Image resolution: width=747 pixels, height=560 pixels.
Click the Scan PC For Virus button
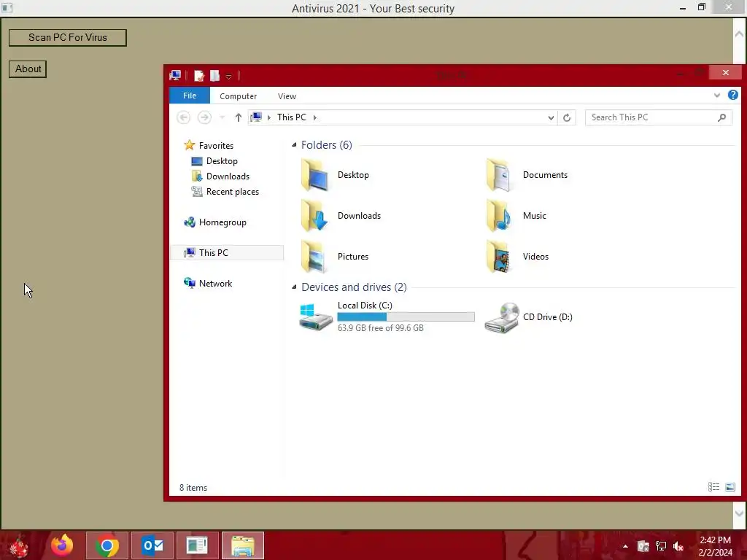click(68, 38)
